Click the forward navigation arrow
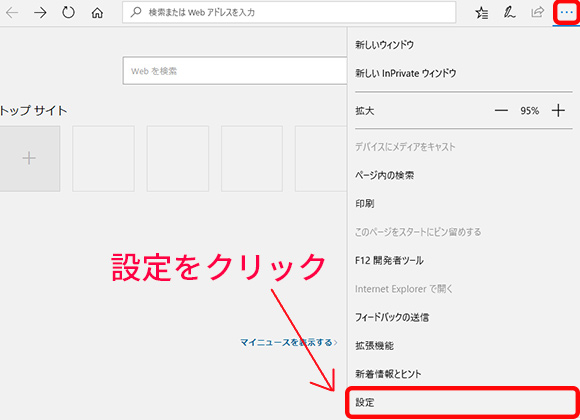580x420 pixels. pyautogui.click(x=40, y=13)
